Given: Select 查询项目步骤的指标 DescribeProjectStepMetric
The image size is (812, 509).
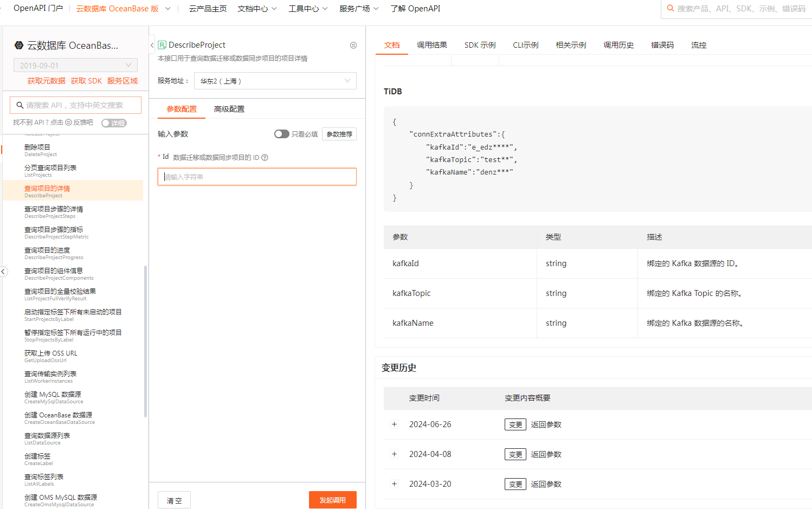Looking at the screenshot, I should click(73, 233).
